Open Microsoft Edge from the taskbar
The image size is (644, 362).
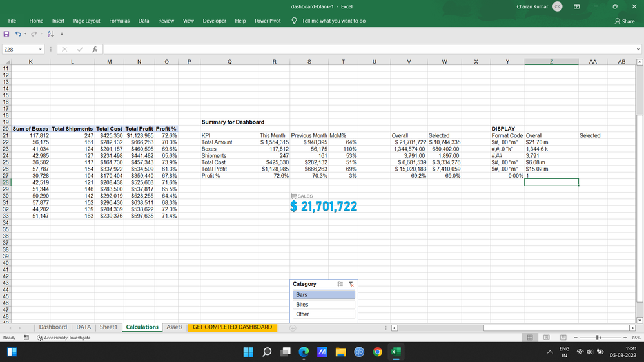coord(304,352)
